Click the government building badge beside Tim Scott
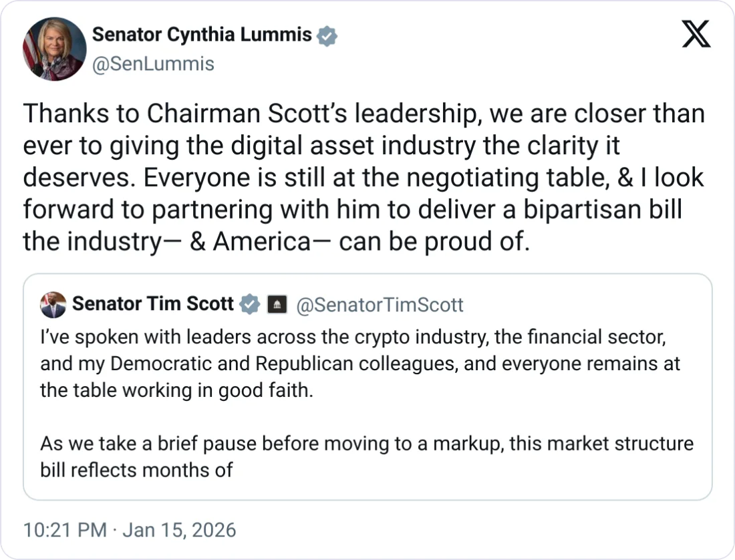735x560 pixels. click(277, 305)
